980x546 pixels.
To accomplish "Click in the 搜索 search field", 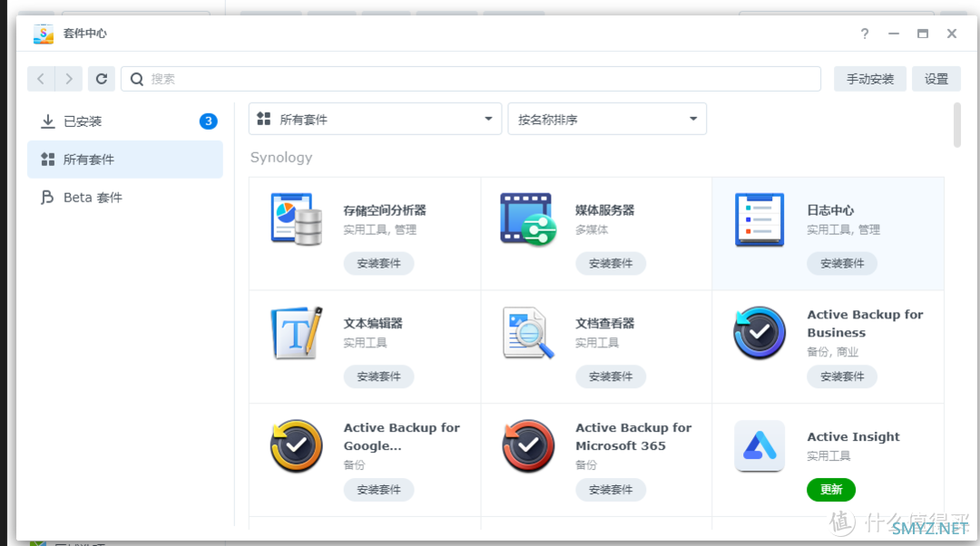I will point(471,79).
